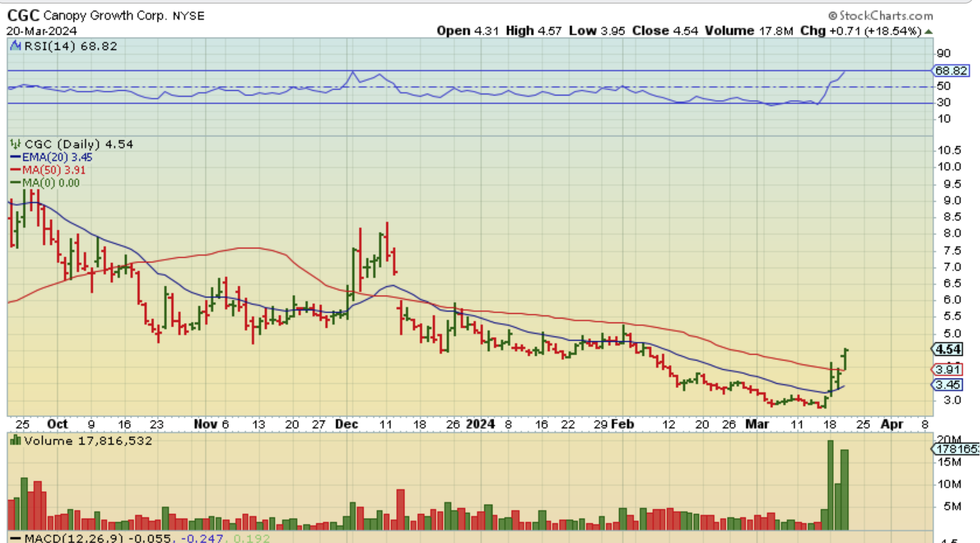This screenshot has width=980, height=543.
Task: Click the Mar label on the date axis
Action: 757,424
